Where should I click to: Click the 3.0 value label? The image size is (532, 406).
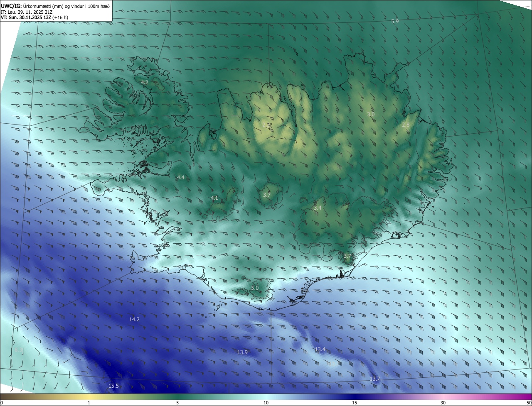[371, 114]
